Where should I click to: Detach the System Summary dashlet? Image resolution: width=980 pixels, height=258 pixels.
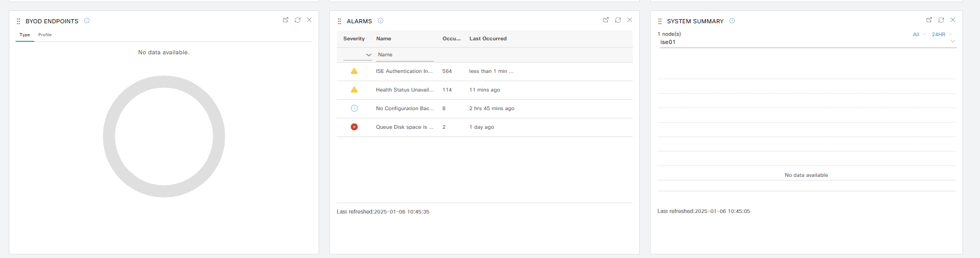pyautogui.click(x=929, y=20)
